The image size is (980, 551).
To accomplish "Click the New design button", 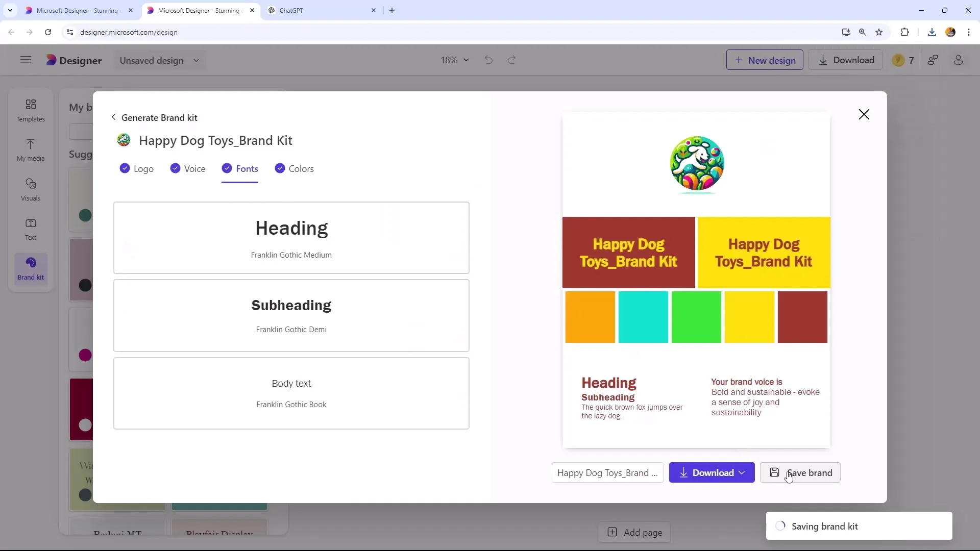I will 765,60.
